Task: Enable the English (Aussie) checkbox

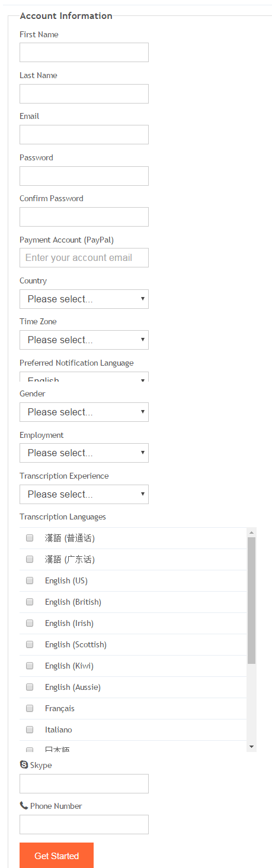Action: (x=30, y=687)
